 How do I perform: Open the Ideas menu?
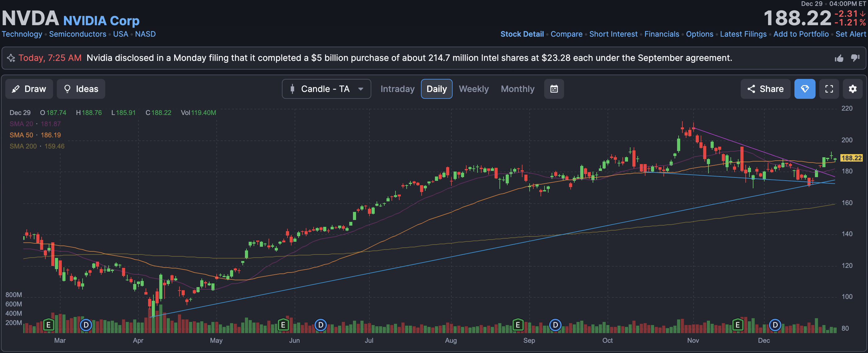tap(81, 89)
